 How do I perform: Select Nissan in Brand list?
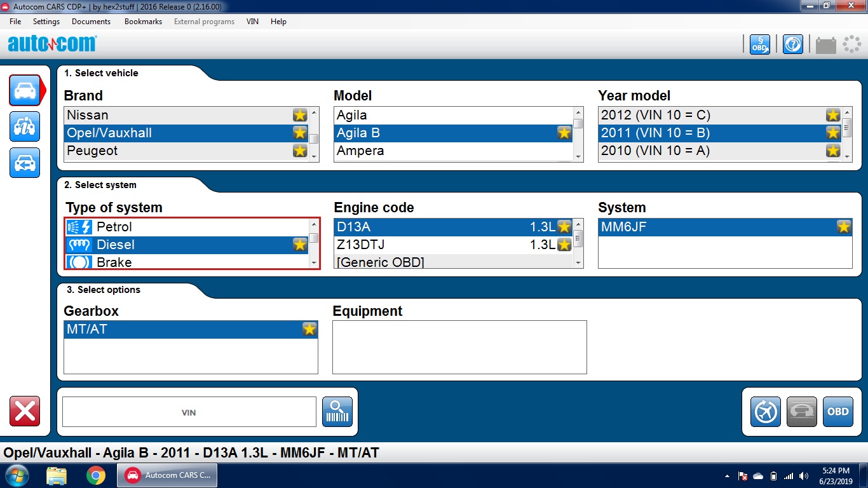pos(186,115)
